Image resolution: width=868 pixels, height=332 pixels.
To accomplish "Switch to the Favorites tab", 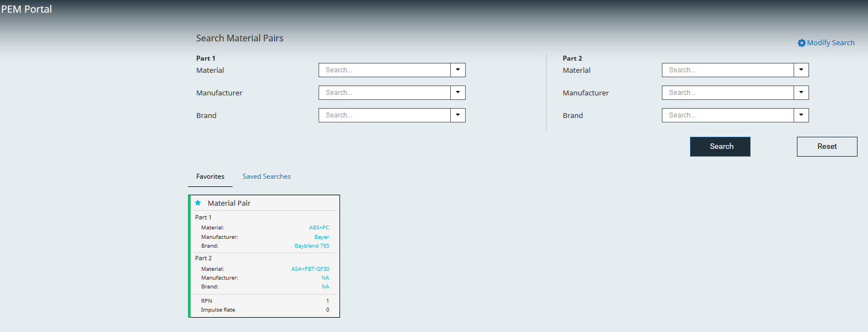I will pos(211,176).
